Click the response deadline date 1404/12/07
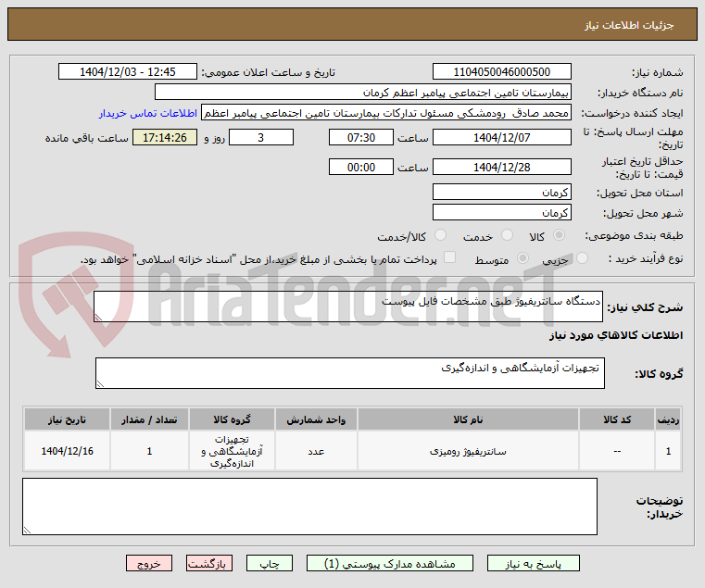705x588 pixels. [x=502, y=137]
